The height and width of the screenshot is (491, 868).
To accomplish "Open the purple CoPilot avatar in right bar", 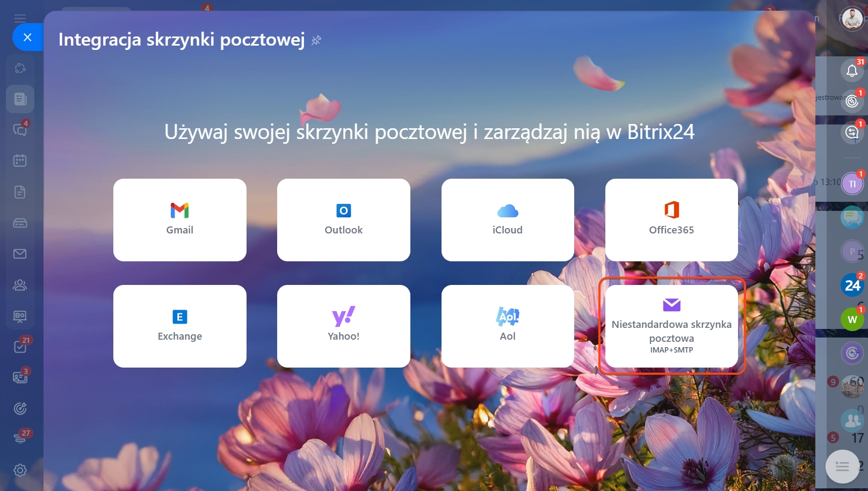I will point(852,353).
